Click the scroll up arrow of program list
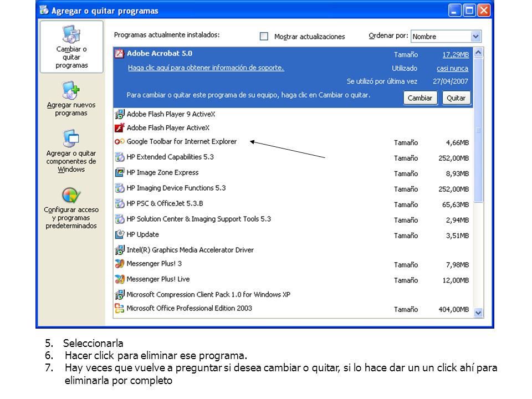Screen dimensions: 532x399 pyautogui.click(x=478, y=53)
